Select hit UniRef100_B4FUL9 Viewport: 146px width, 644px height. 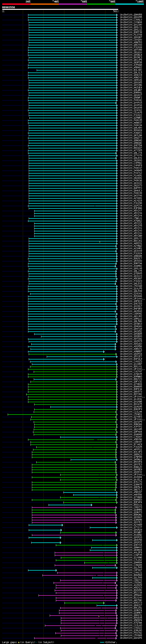coord(131,359)
